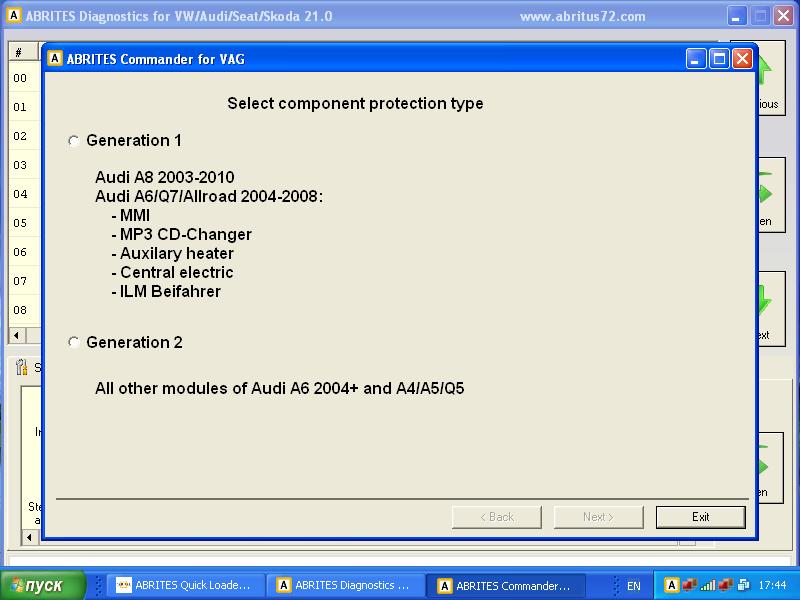Minimize the ABRITES Diagnostics main window
Screen dimensions: 800x600
coord(736,16)
